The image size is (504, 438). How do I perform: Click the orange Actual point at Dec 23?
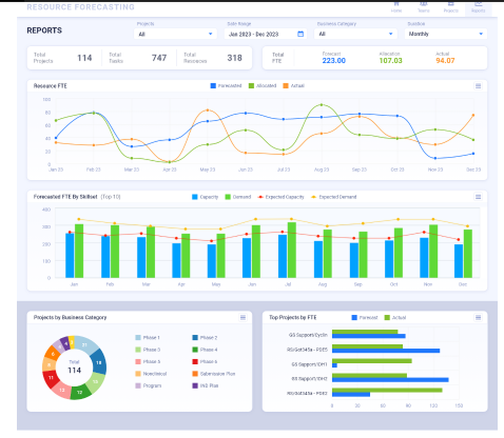coord(473,115)
